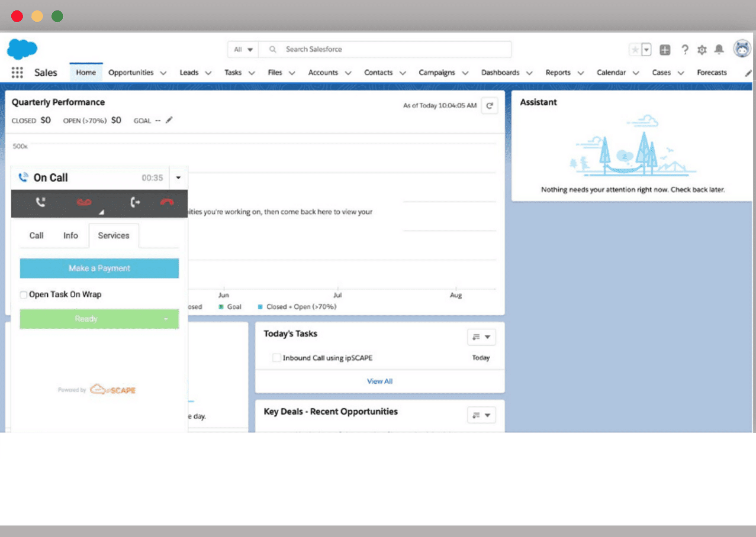Expand the Opportunities tab chevron

click(x=163, y=73)
